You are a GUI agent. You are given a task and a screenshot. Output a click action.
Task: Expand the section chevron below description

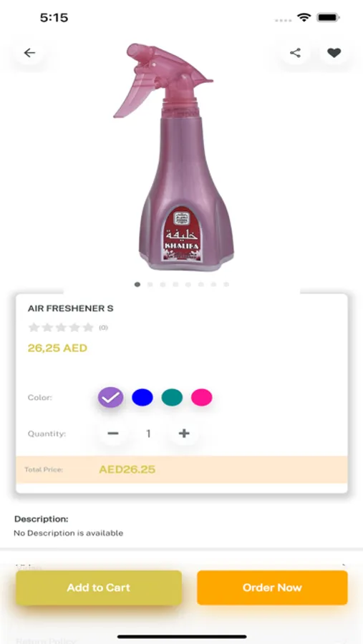coord(344,567)
